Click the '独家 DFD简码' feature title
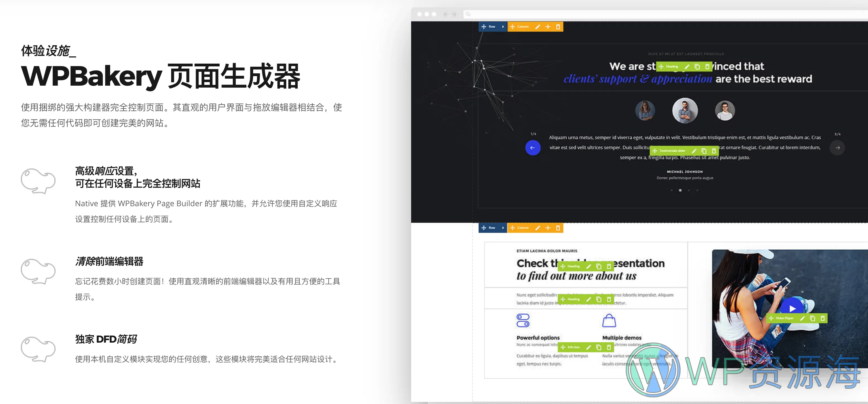The height and width of the screenshot is (404, 868). pos(106,339)
